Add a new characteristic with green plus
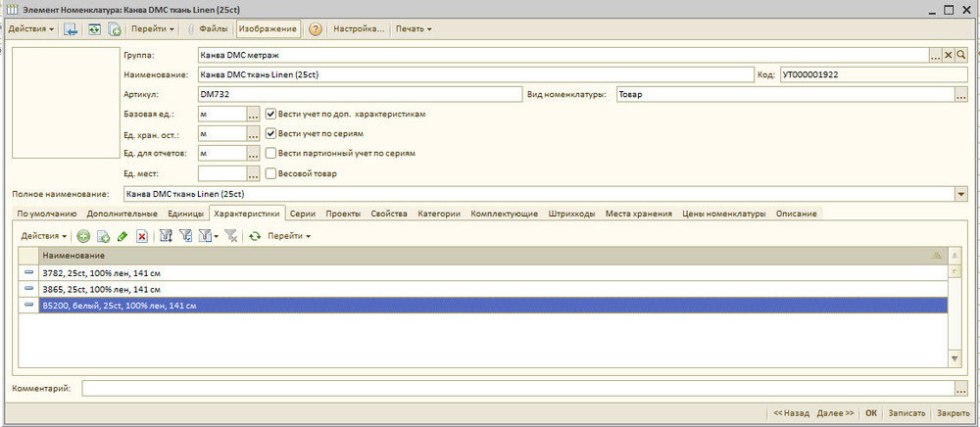Screen dimensions: 980x427 (x=83, y=236)
